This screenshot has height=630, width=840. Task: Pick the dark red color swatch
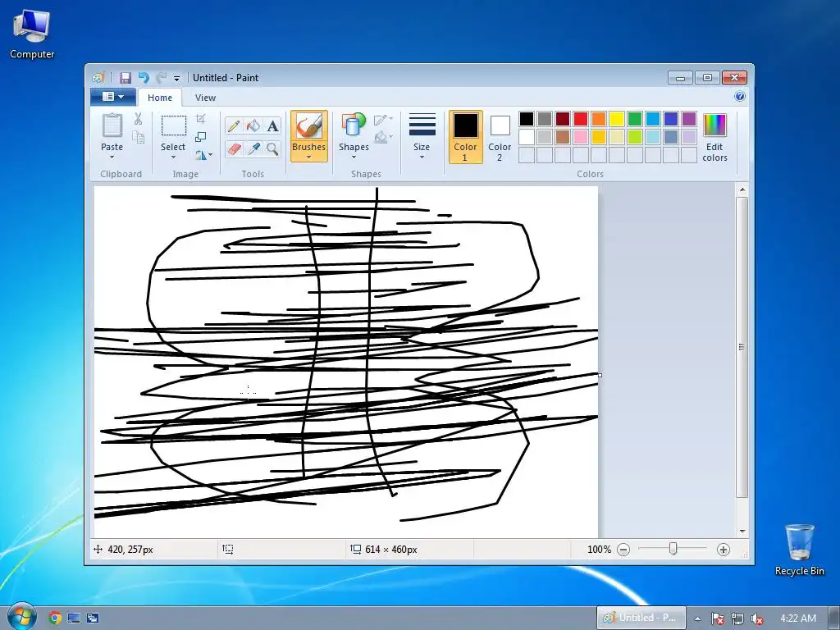[563, 119]
